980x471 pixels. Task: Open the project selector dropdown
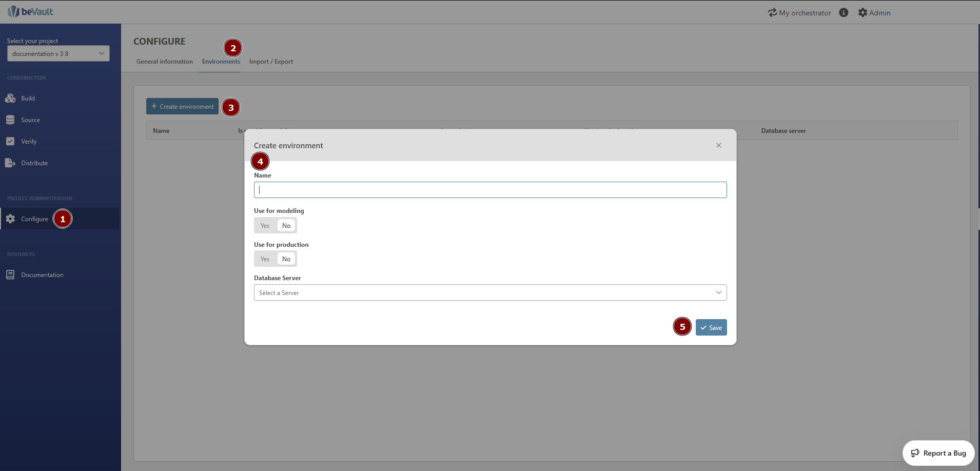tap(58, 54)
